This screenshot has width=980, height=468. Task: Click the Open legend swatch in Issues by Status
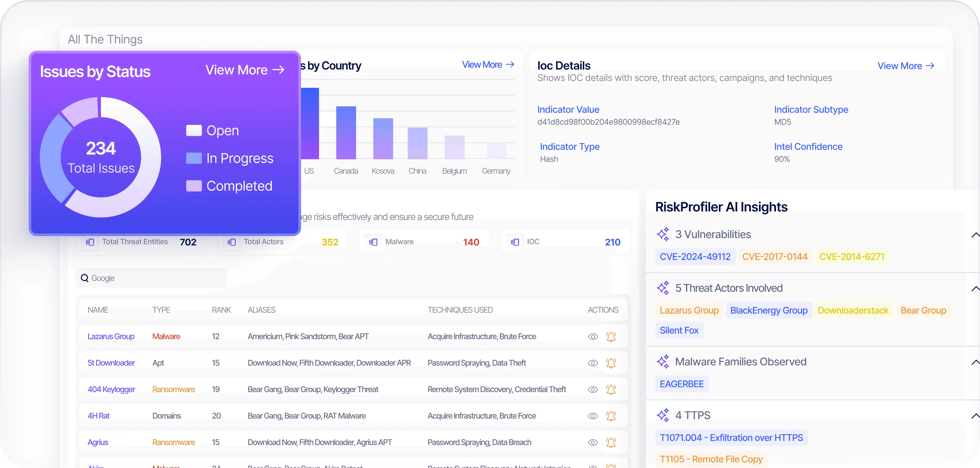tap(194, 130)
